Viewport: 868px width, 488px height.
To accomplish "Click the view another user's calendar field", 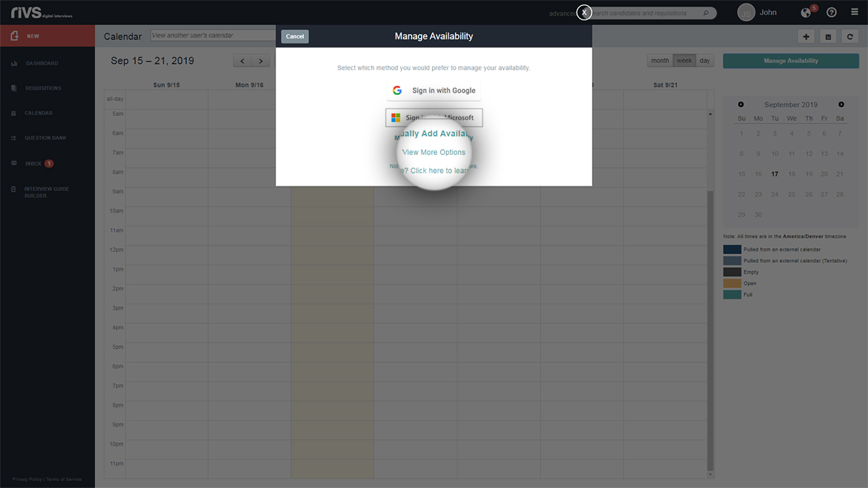I will click(212, 35).
